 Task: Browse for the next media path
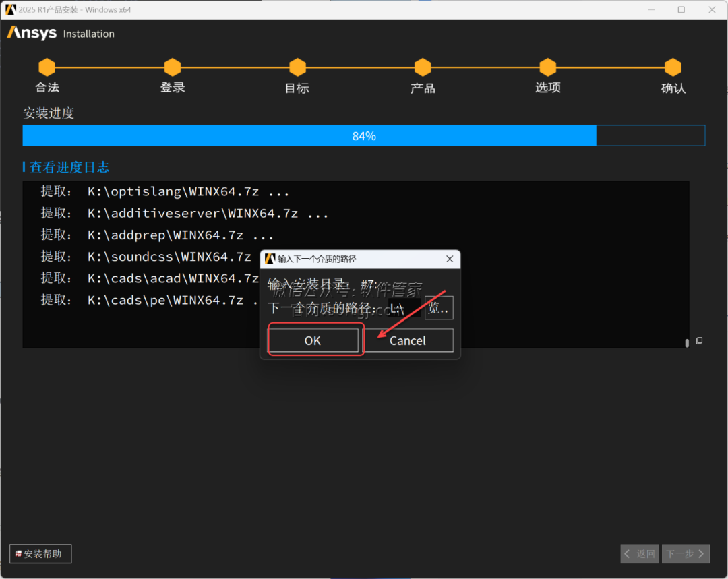tap(439, 307)
